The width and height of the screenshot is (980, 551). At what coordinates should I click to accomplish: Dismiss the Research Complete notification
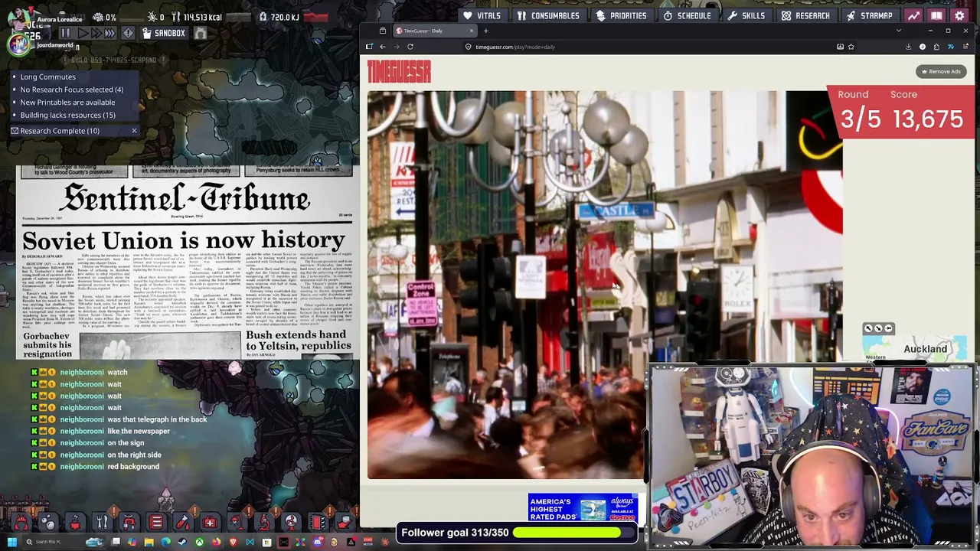point(134,131)
